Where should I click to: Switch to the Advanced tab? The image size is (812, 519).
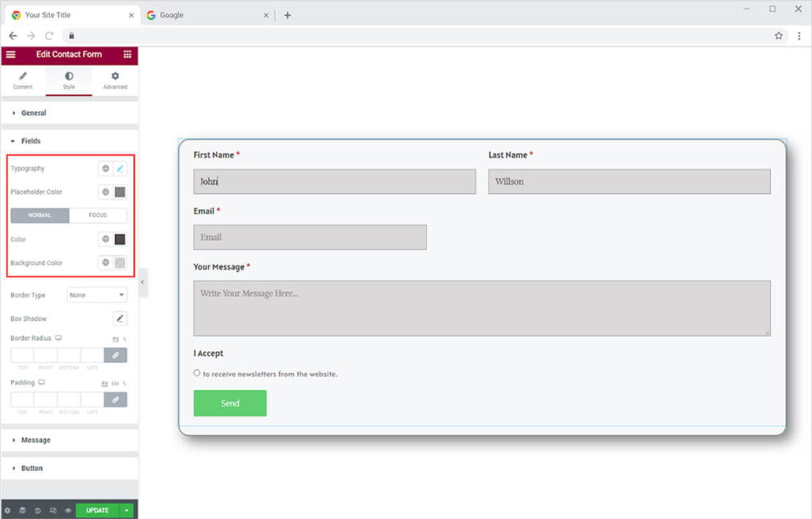(x=115, y=80)
